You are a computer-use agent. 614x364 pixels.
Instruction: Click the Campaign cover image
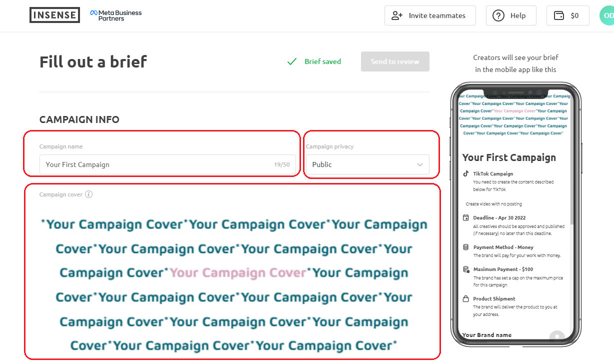pos(233,285)
